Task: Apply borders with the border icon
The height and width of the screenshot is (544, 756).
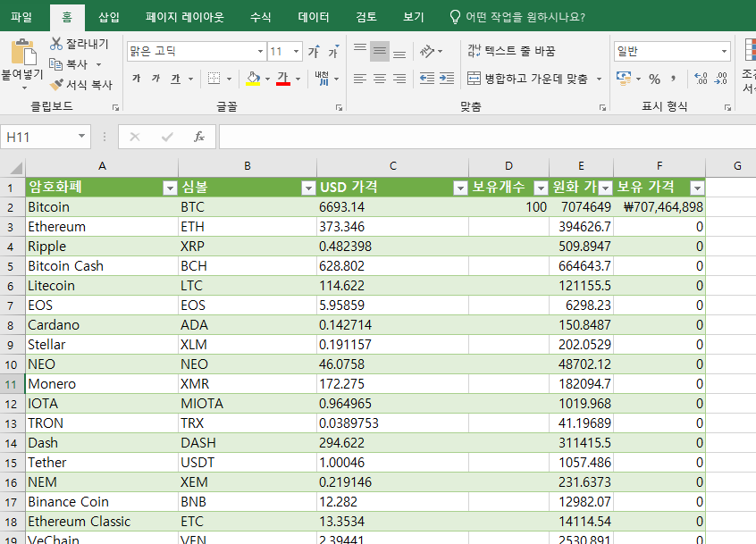Action: [214, 78]
